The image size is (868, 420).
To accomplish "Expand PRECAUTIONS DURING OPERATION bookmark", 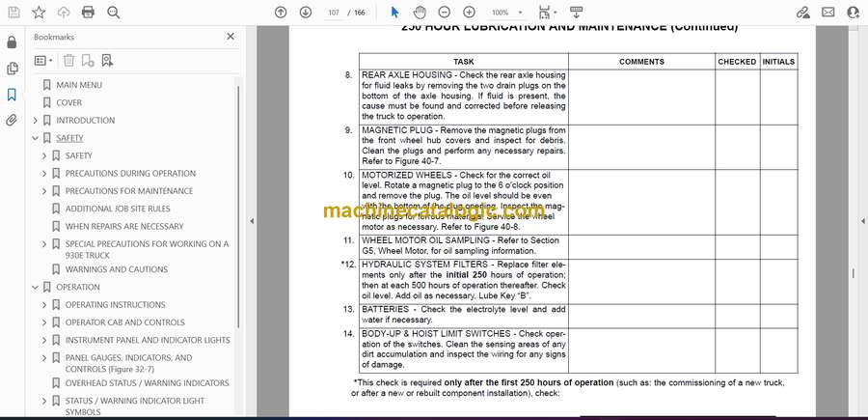I will [x=44, y=174].
